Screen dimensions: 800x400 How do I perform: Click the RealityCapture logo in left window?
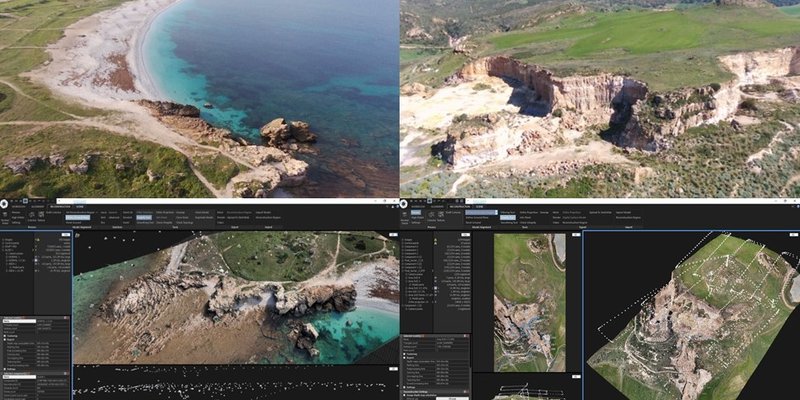tap(4, 205)
